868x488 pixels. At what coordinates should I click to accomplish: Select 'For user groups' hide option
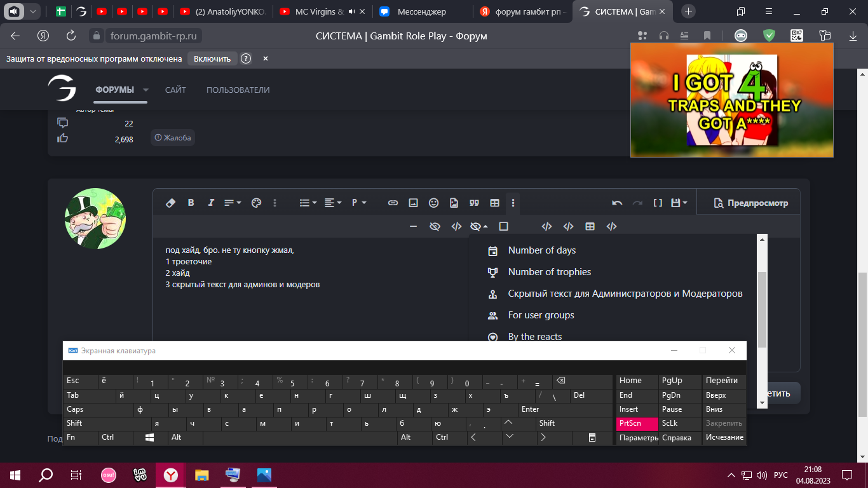coord(541,315)
